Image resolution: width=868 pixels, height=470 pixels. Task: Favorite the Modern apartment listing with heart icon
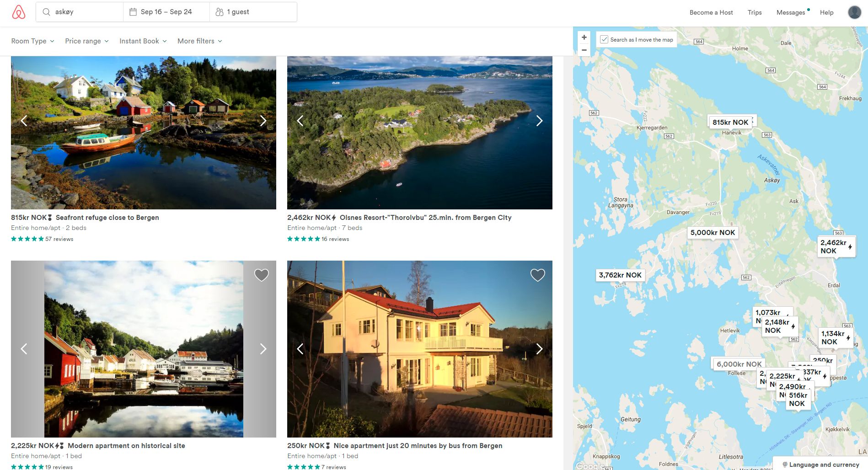point(262,275)
